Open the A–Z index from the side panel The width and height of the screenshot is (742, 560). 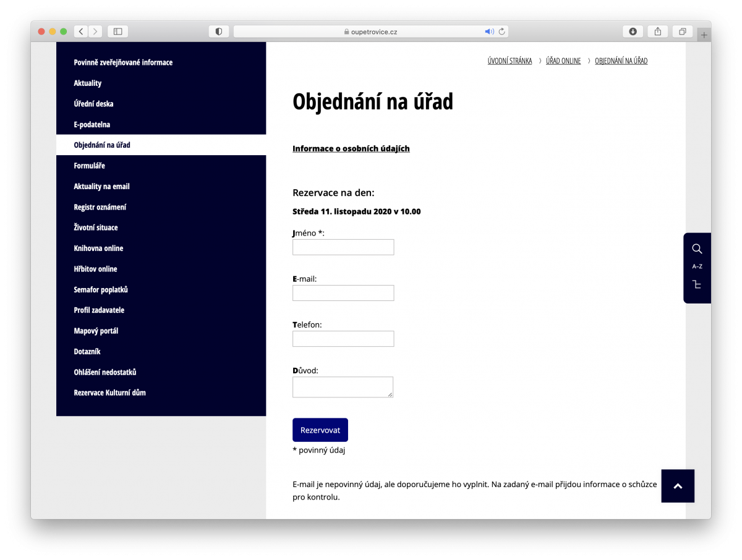tap(697, 266)
